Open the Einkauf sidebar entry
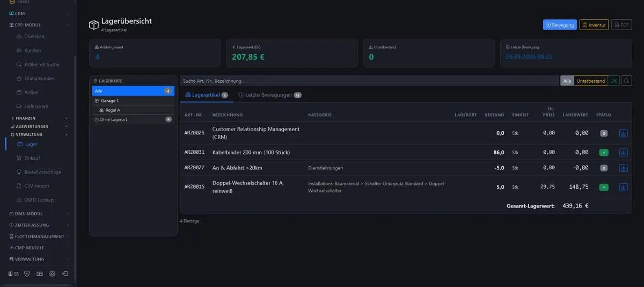The height and width of the screenshot is (287, 644). coord(32,158)
